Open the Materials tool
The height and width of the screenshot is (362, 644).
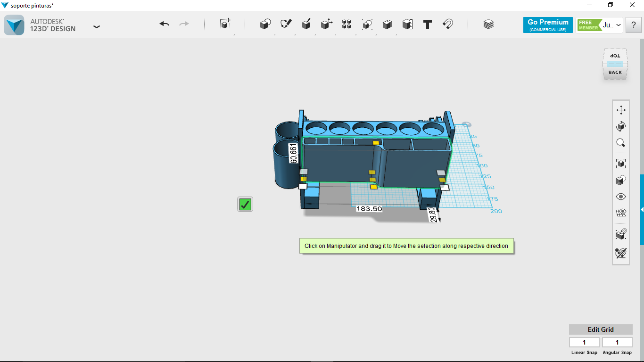pyautogui.click(x=488, y=24)
